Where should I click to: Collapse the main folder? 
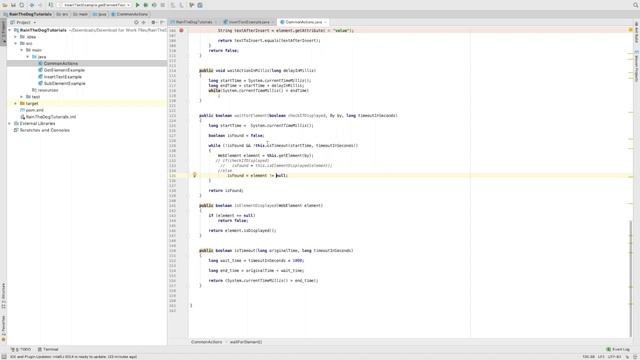pyautogui.click(x=22, y=50)
